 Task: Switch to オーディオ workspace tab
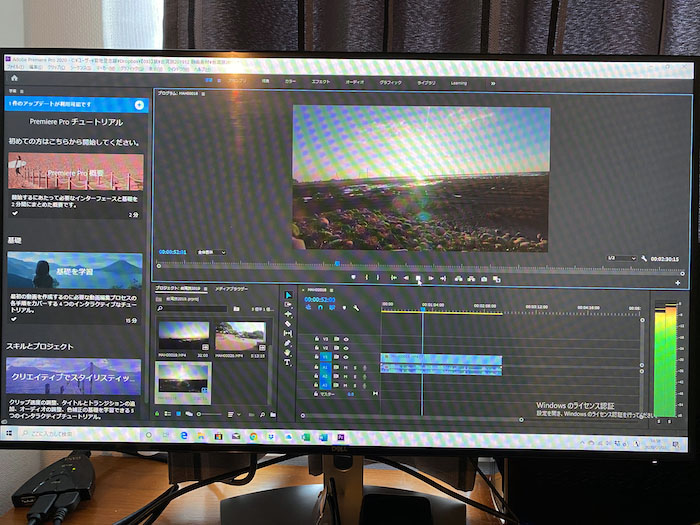(x=354, y=82)
